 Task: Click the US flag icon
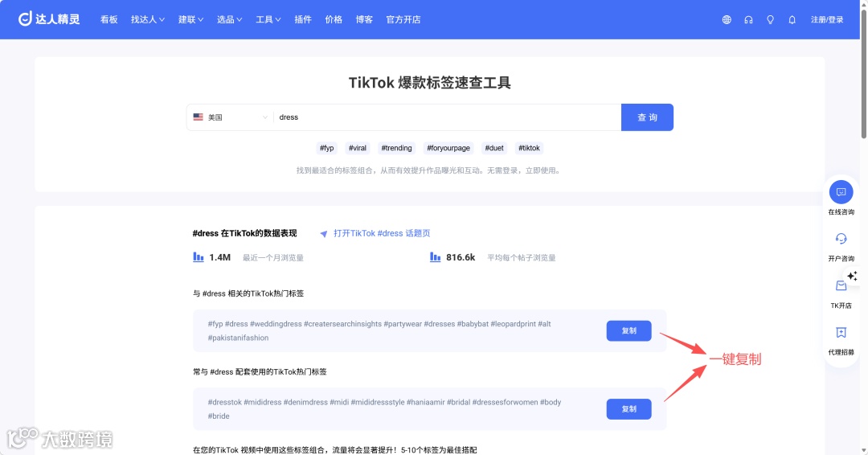click(199, 117)
